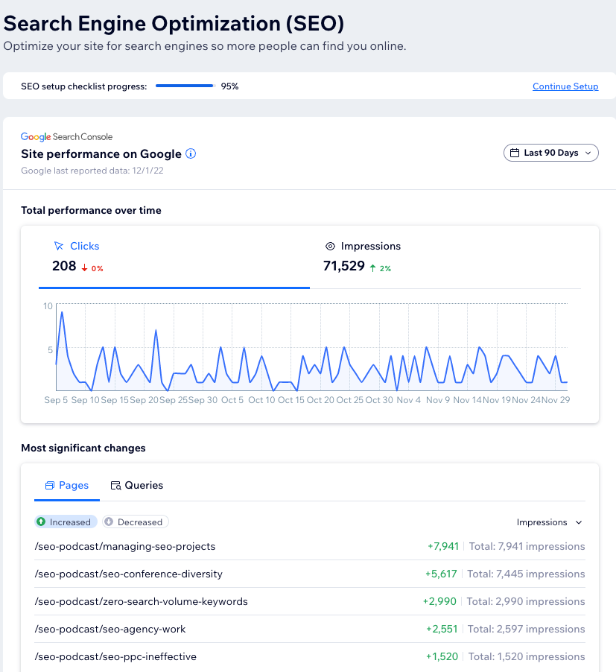Click the /seo-podcast/zero-search-volume-keywords row
The image size is (616, 672).
(142, 601)
